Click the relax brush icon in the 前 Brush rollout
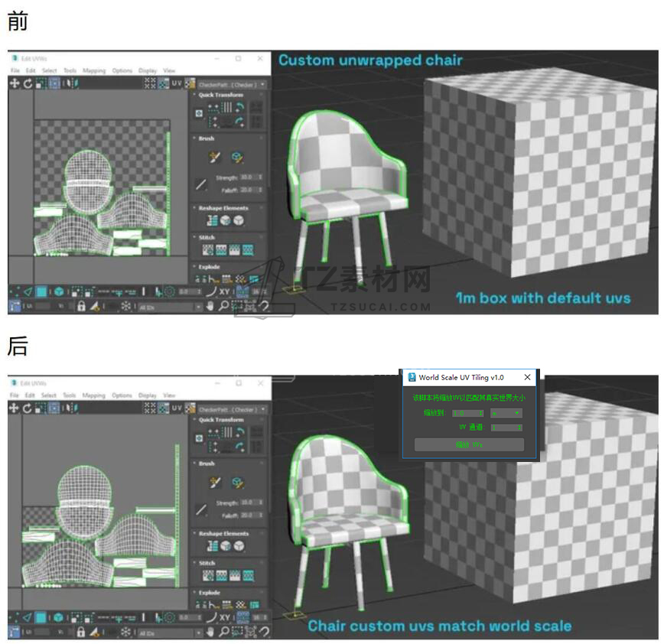This screenshot has height=644, width=664. (x=237, y=158)
